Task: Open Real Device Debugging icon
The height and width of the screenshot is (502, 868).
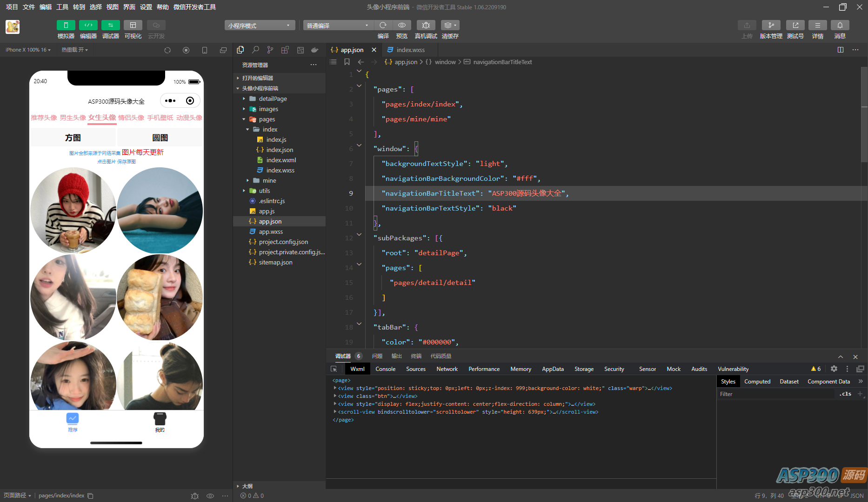Action: (426, 26)
